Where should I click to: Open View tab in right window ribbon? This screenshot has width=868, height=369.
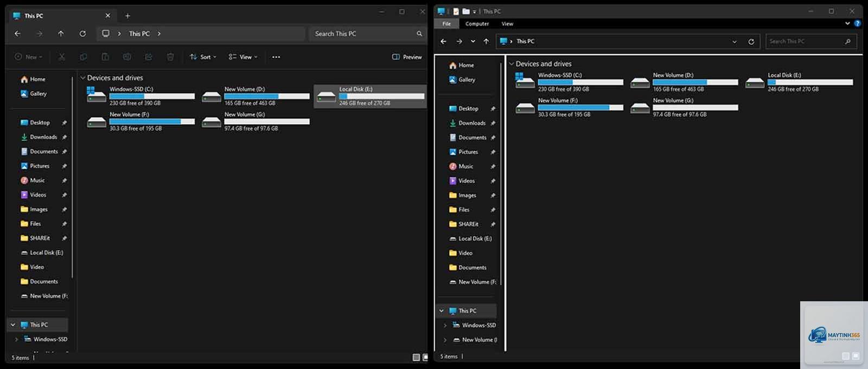pos(507,24)
